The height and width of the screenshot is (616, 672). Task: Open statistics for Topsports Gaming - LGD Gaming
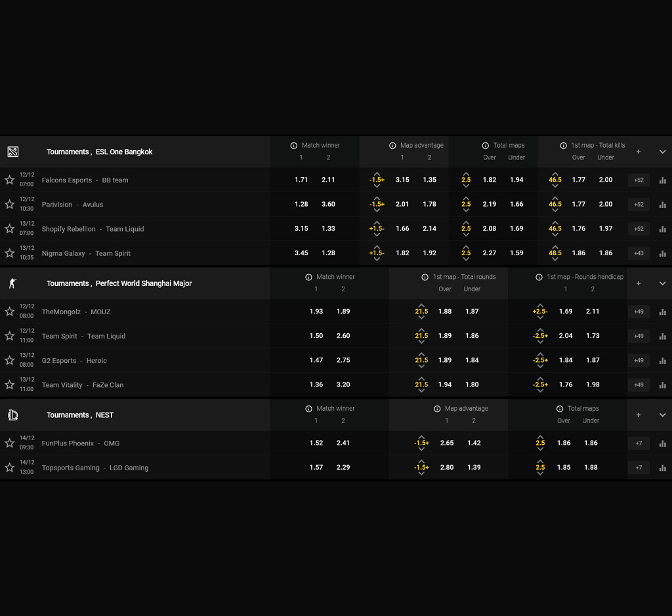tap(663, 468)
